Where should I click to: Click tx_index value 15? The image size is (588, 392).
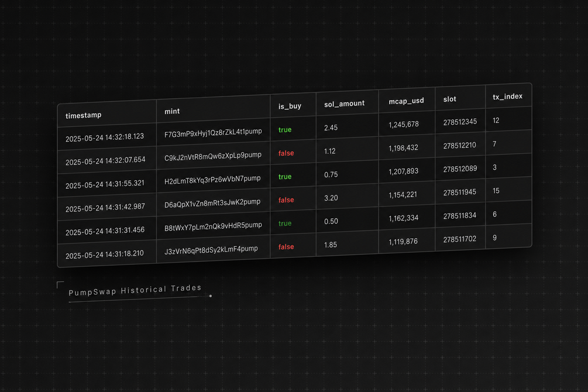(496, 191)
